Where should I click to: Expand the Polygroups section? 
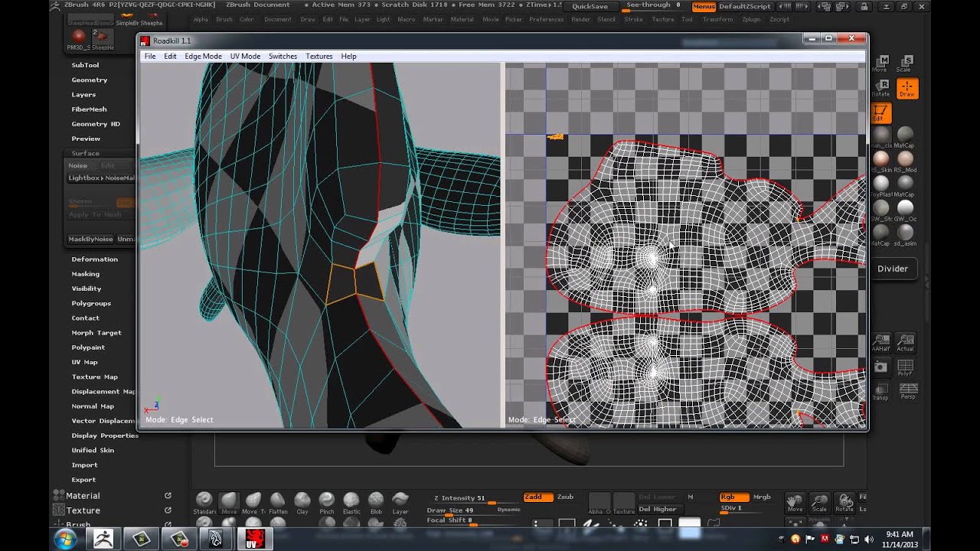point(91,303)
